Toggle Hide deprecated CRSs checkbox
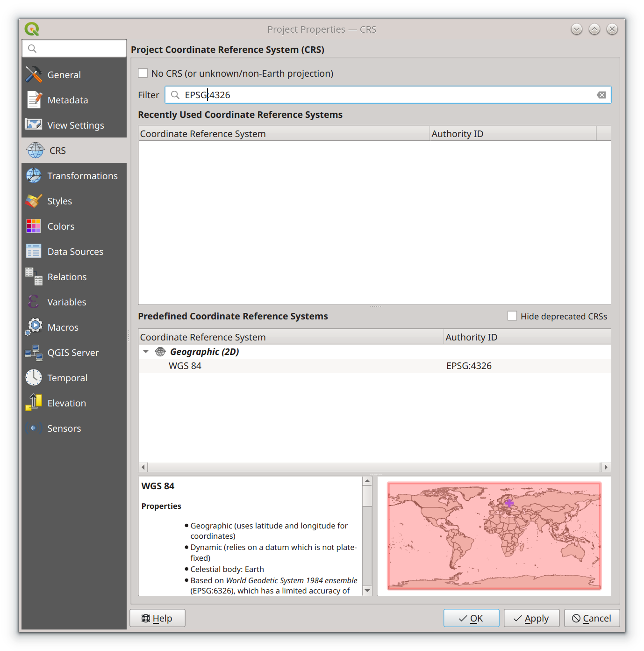The image size is (644, 651). tap(512, 316)
